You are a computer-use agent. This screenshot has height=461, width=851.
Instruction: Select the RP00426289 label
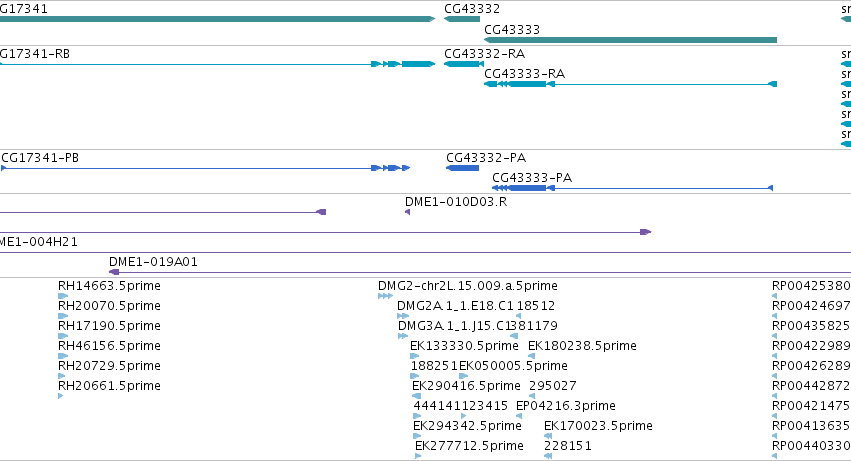tap(811, 366)
